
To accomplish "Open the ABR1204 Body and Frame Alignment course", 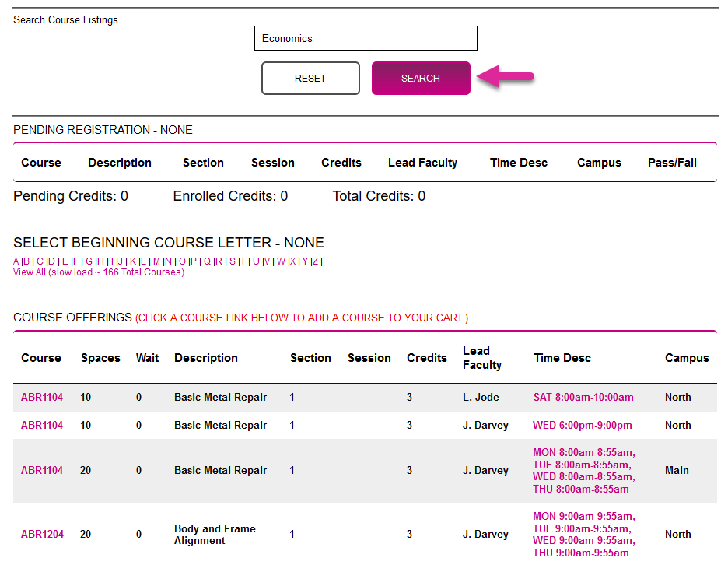I will pyautogui.click(x=42, y=535).
